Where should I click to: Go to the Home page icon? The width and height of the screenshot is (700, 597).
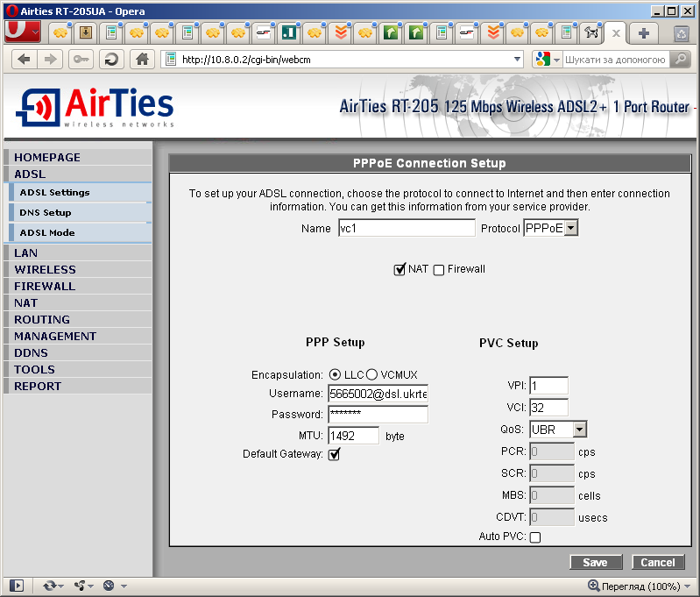click(142, 59)
